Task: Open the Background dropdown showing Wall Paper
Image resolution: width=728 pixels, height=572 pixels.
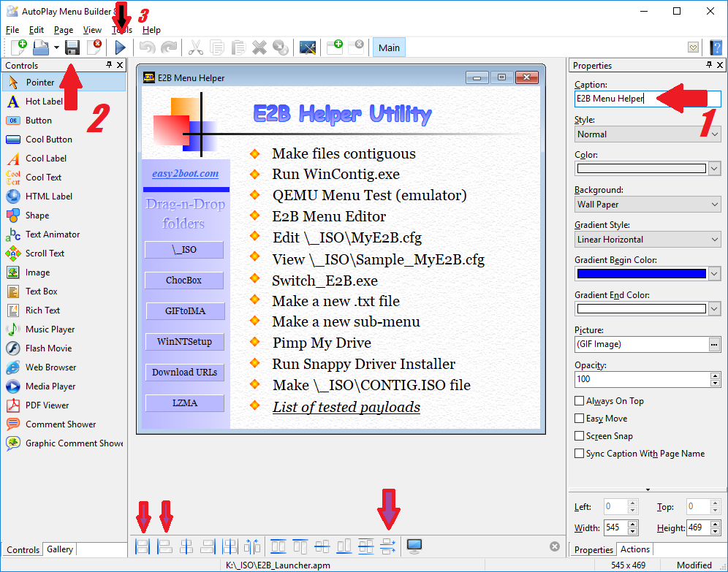Action: coord(648,204)
